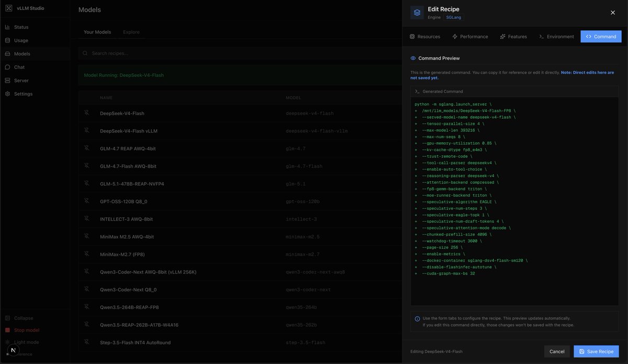Click the vLLM Studio logo icon
The image size is (628, 364).
click(x=8, y=8)
